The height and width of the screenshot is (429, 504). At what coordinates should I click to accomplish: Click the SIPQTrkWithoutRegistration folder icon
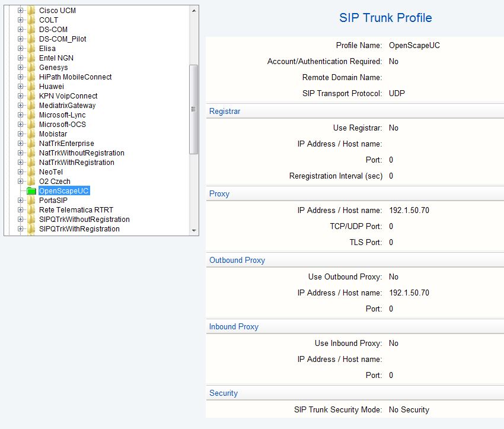tap(31, 220)
